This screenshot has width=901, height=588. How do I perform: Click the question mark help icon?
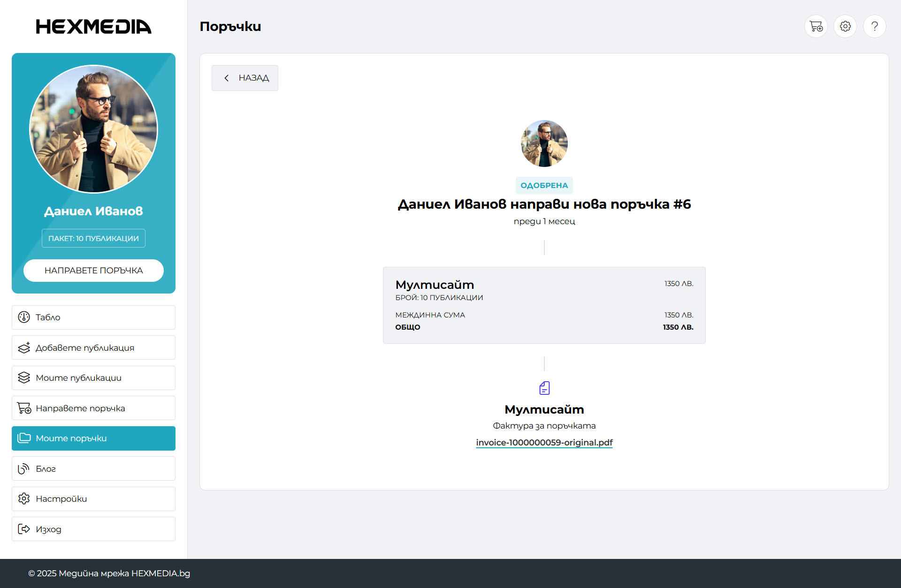(x=875, y=26)
